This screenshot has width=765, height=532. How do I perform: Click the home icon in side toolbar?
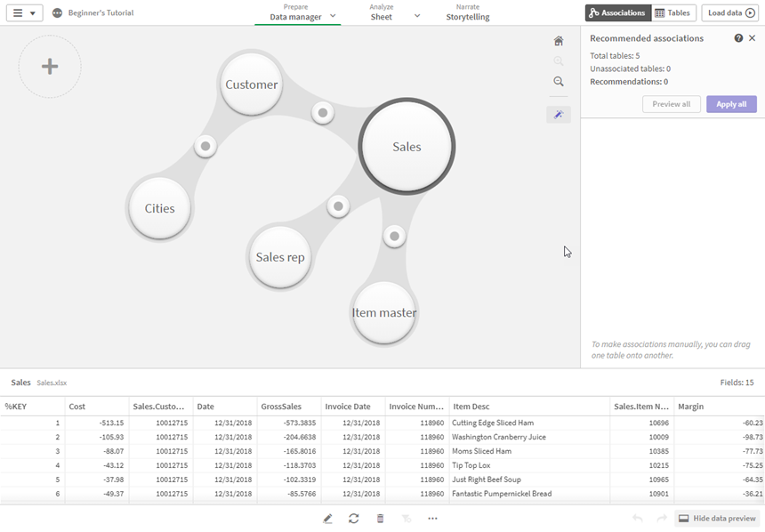click(x=559, y=40)
